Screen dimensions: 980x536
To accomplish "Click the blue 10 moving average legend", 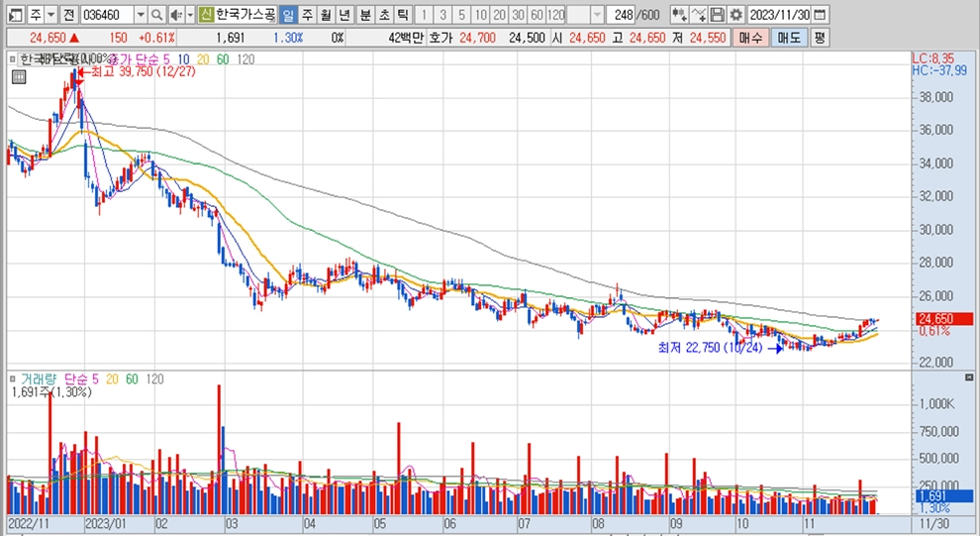I will (x=183, y=59).
